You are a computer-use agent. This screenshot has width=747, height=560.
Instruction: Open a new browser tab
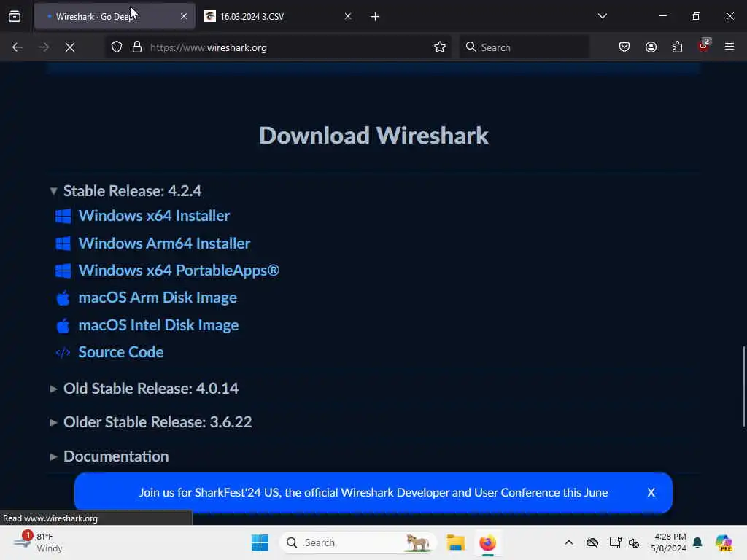375,17
